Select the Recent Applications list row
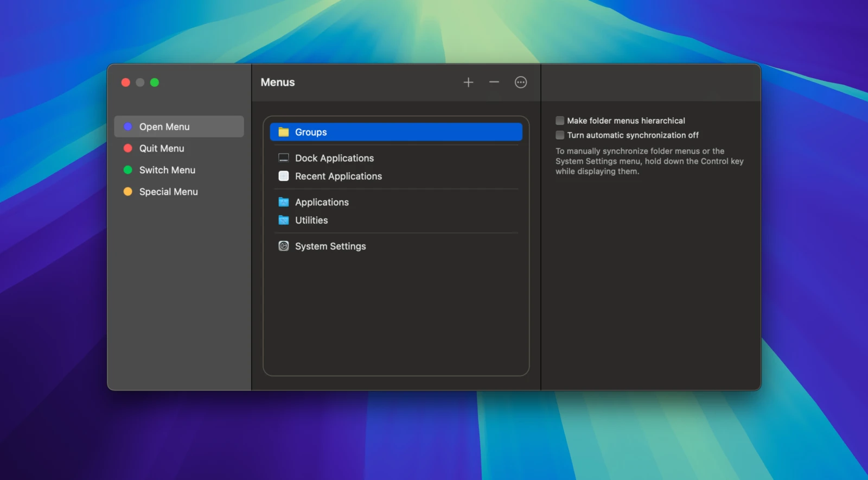Screen dimensions: 868x480 coord(339,176)
